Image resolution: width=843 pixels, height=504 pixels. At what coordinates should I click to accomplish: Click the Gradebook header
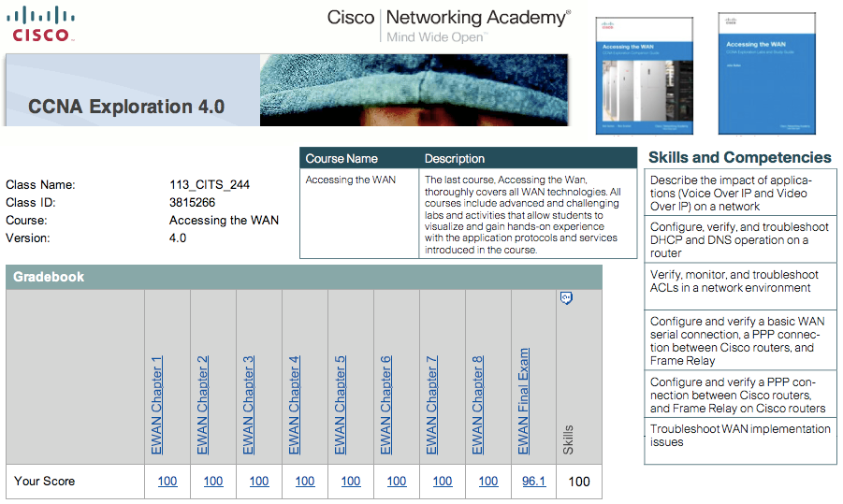click(x=304, y=277)
